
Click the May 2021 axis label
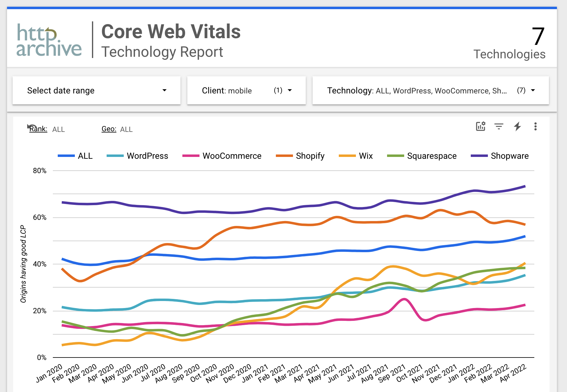[323, 373]
